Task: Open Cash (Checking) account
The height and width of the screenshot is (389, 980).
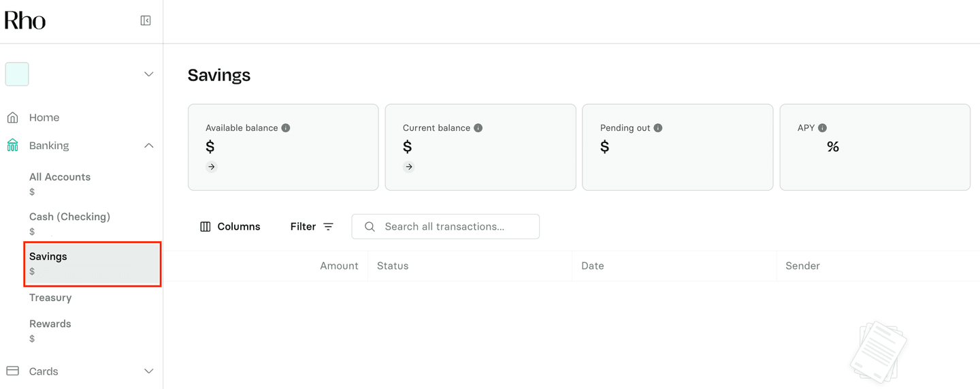Action: click(69, 217)
